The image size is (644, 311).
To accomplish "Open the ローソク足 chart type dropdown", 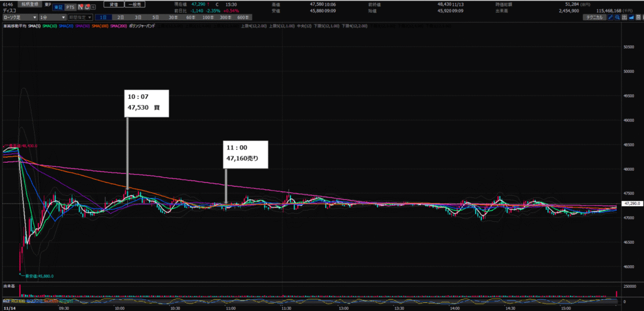I will [19, 18].
